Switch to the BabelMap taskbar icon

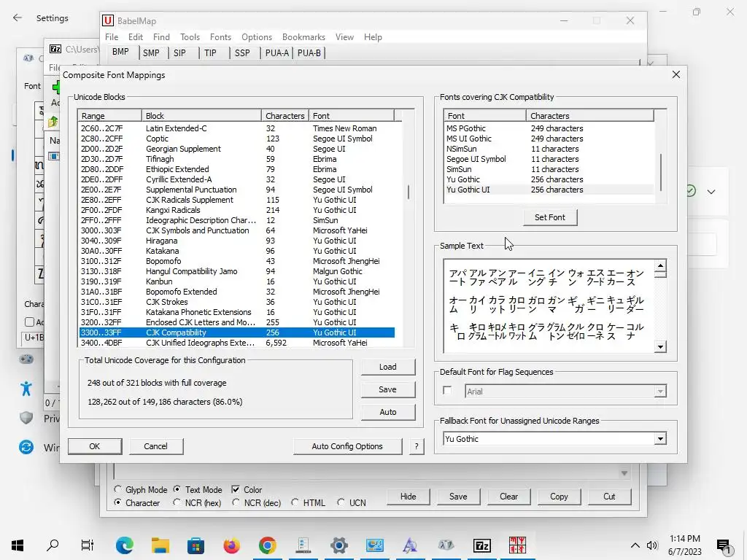517,545
